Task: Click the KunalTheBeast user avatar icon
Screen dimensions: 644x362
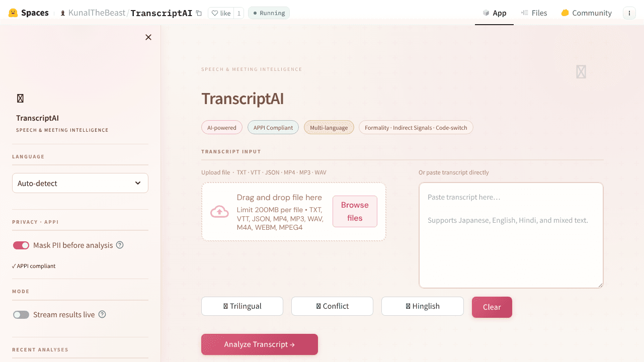Action: (63, 13)
